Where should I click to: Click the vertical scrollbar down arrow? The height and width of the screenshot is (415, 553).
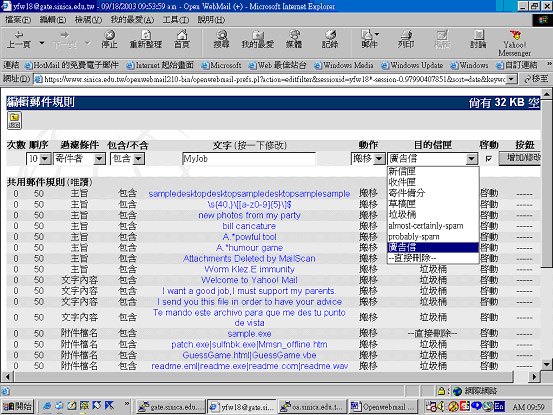pyautogui.click(x=547, y=364)
